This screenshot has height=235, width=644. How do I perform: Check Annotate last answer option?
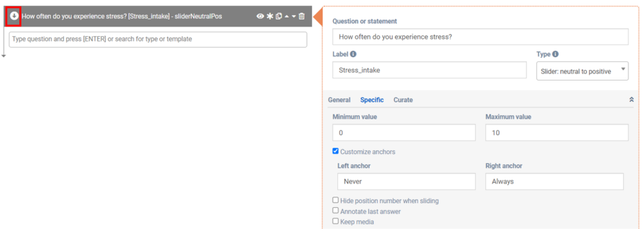tap(336, 210)
